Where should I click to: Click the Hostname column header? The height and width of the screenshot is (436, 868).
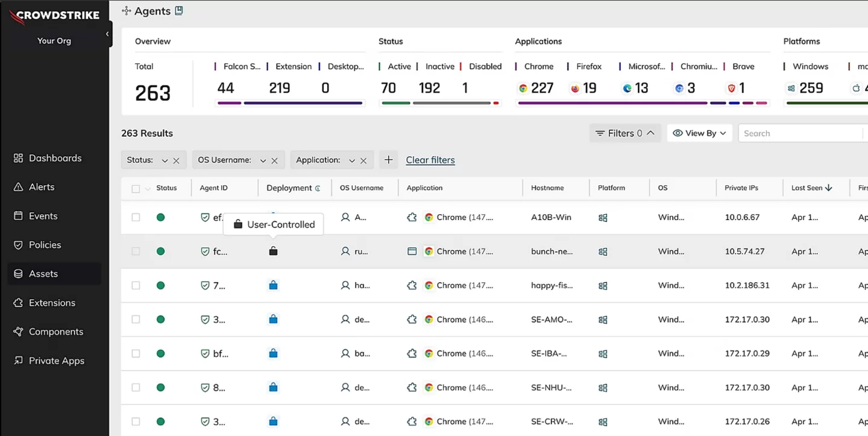(547, 188)
